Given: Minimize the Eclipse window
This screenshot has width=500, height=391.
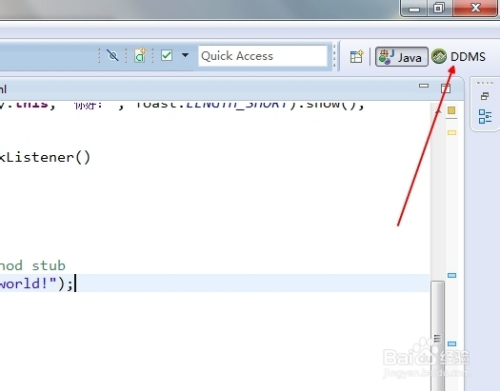Looking at the screenshot, I should (414, 8).
